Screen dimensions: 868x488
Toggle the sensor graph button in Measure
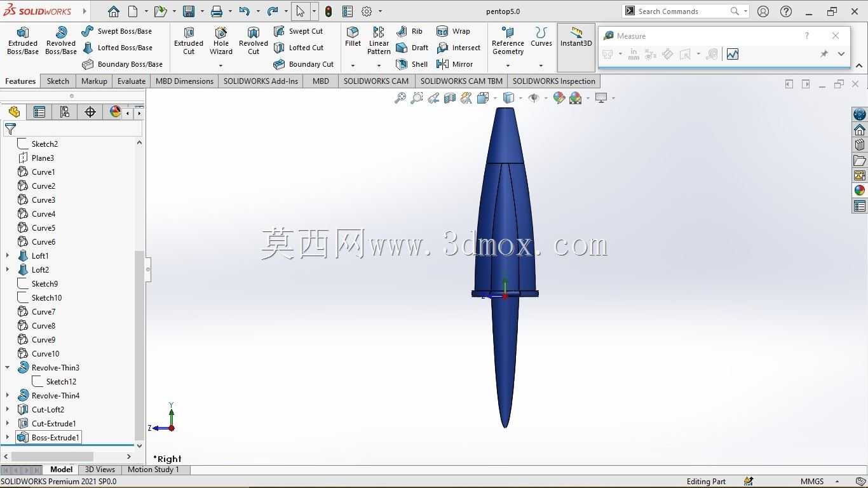tap(733, 54)
